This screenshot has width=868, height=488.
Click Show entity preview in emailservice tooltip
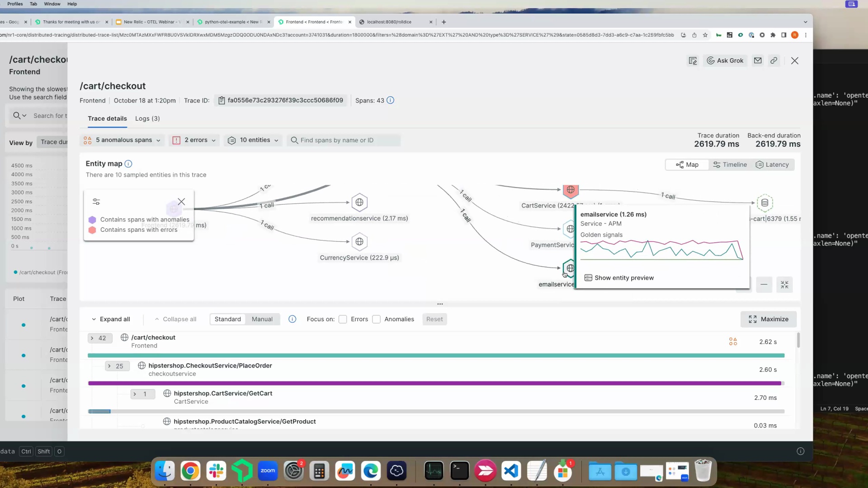pyautogui.click(x=619, y=278)
